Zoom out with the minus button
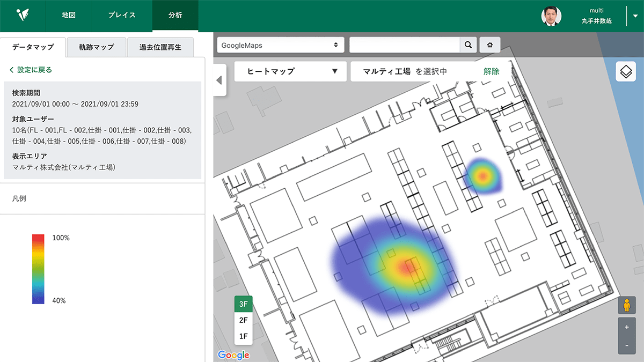The image size is (644, 362). (626, 346)
